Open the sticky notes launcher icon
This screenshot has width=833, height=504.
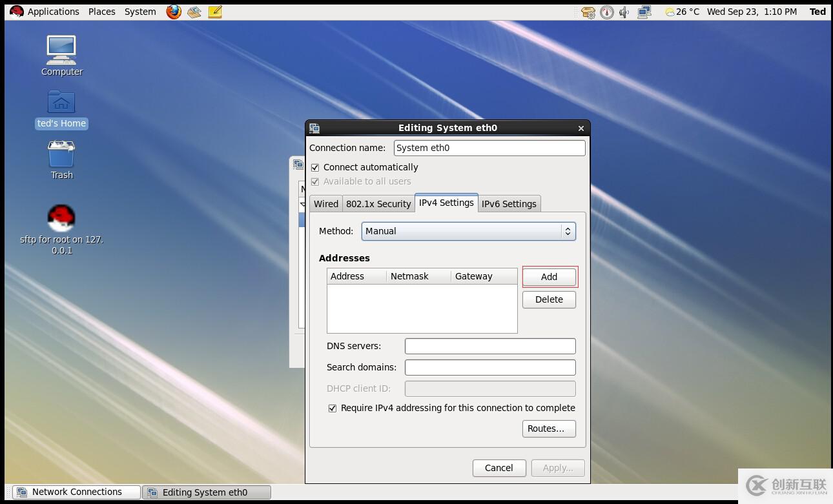(x=215, y=12)
